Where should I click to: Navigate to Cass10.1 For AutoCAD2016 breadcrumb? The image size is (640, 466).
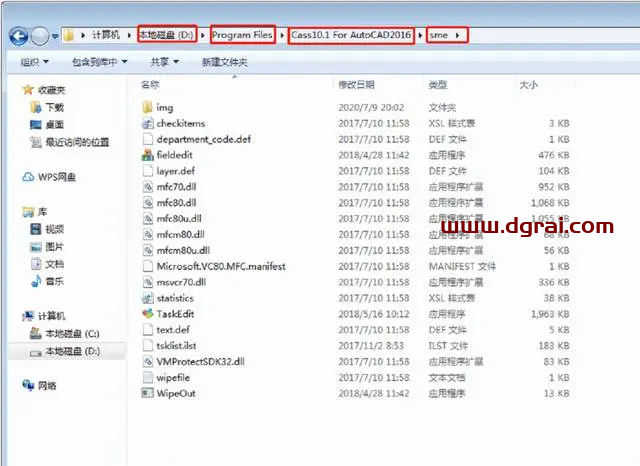[x=351, y=35]
